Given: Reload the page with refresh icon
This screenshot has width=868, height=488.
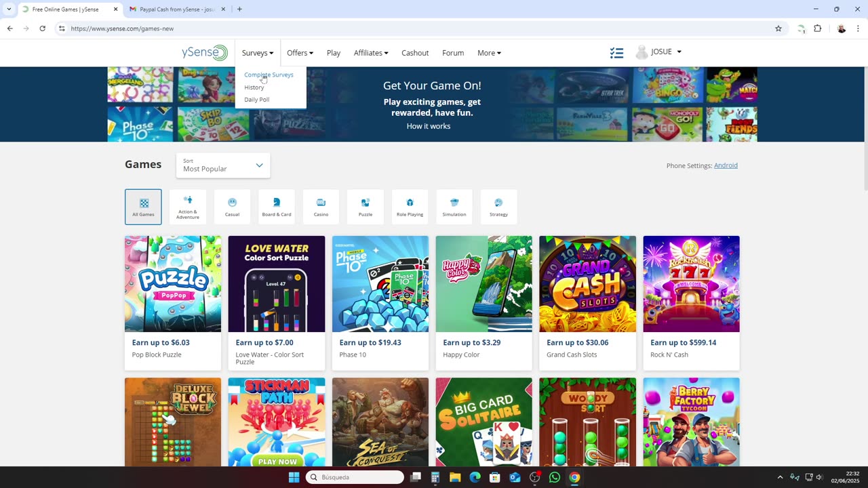Looking at the screenshot, I should [42, 28].
